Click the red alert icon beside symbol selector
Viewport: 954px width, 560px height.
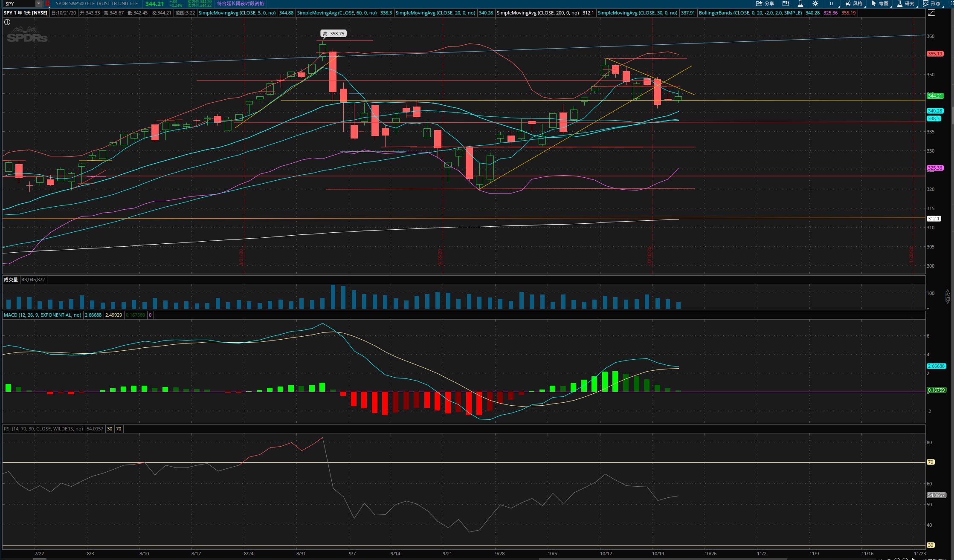tap(47, 3)
